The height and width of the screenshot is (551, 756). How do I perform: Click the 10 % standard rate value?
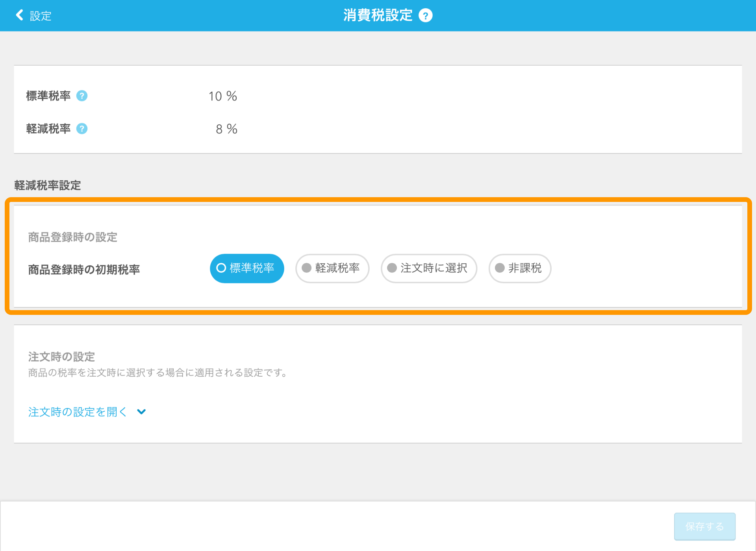click(x=223, y=96)
